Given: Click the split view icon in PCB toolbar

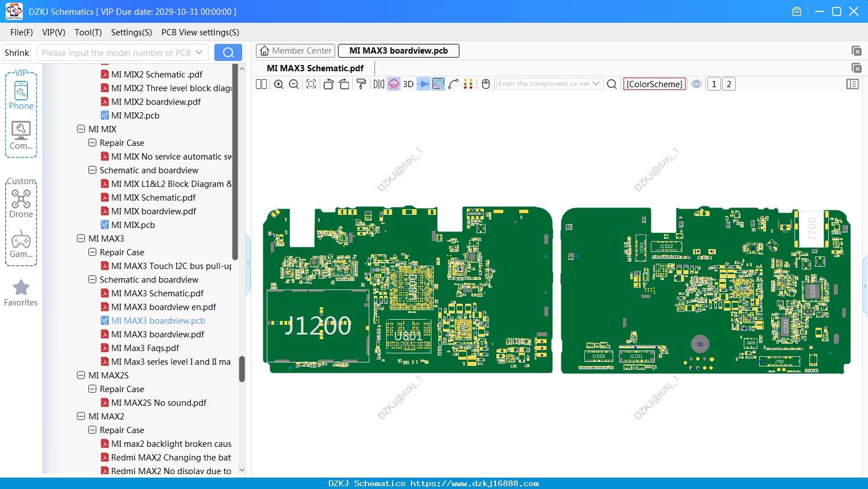Looking at the screenshot, I should tap(261, 84).
